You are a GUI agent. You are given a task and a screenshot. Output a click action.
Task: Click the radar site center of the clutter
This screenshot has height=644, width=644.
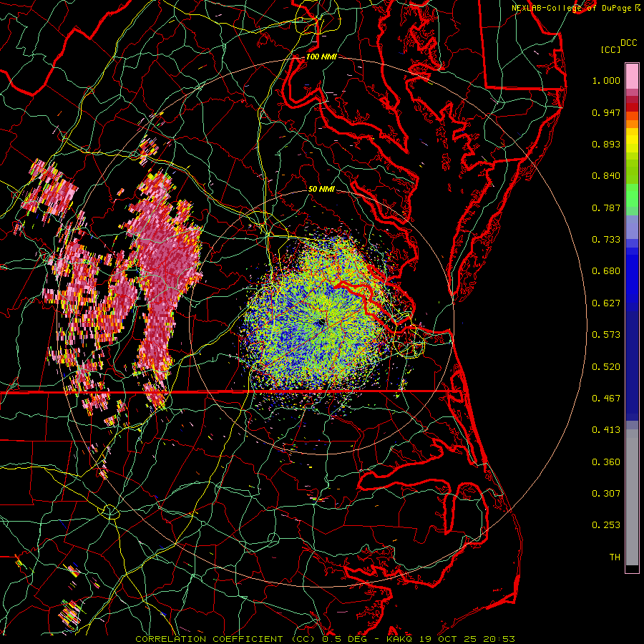[x=321, y=323]
